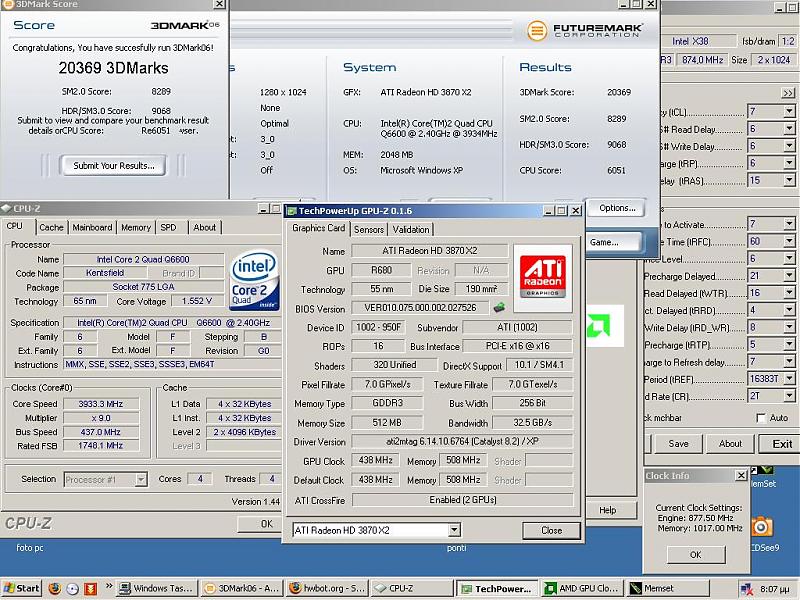The image size is (800, 600).
Task: Click Save in the Memset window
Action: (x=678, y=444)
